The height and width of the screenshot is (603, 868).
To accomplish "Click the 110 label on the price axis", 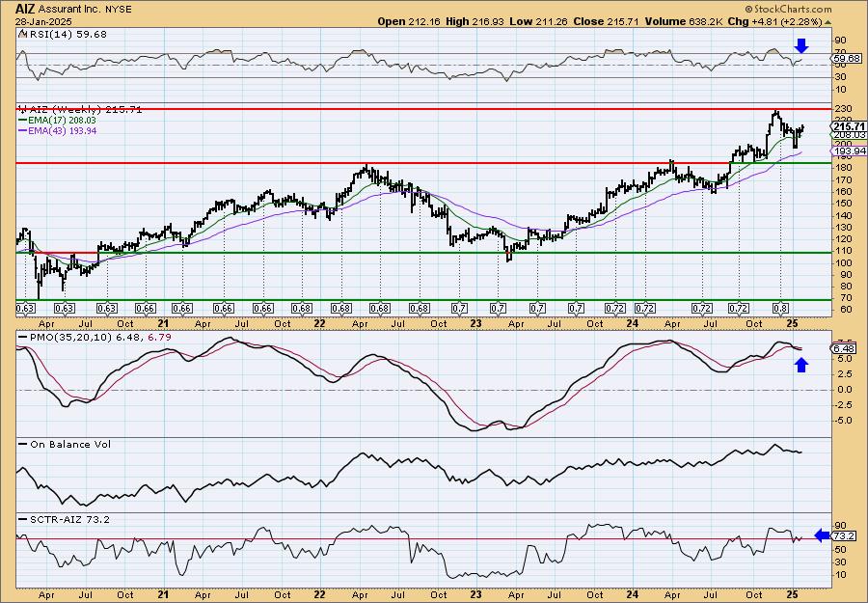I will pyautogui.click(x=843, y=251).
